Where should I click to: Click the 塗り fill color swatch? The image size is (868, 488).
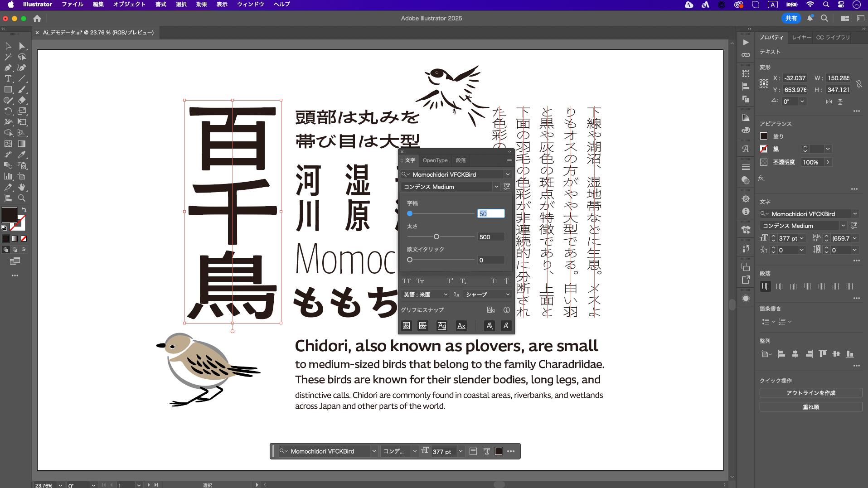point(764,136)
